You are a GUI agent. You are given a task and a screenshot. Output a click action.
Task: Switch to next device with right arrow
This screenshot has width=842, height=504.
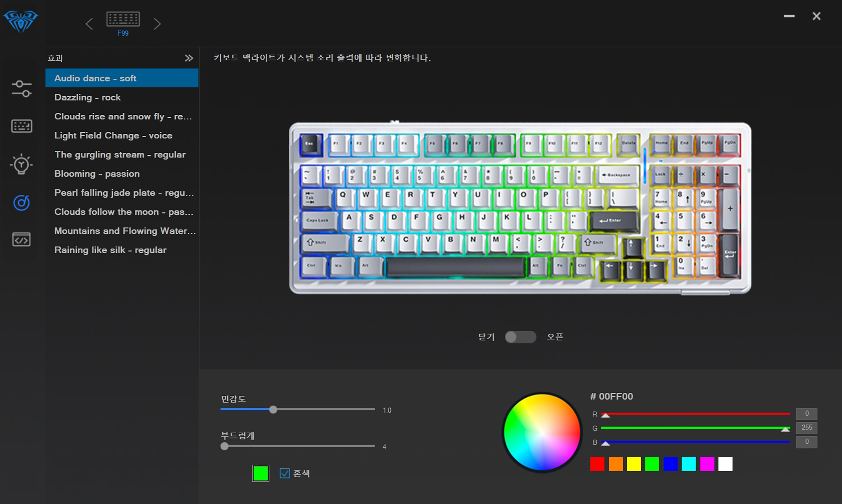tap(157, 24)
